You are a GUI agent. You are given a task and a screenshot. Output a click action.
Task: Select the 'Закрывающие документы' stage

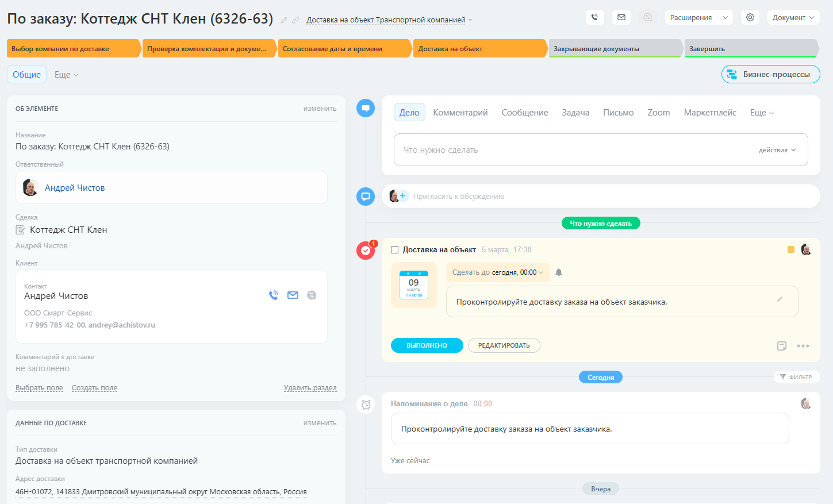point(615,49)
